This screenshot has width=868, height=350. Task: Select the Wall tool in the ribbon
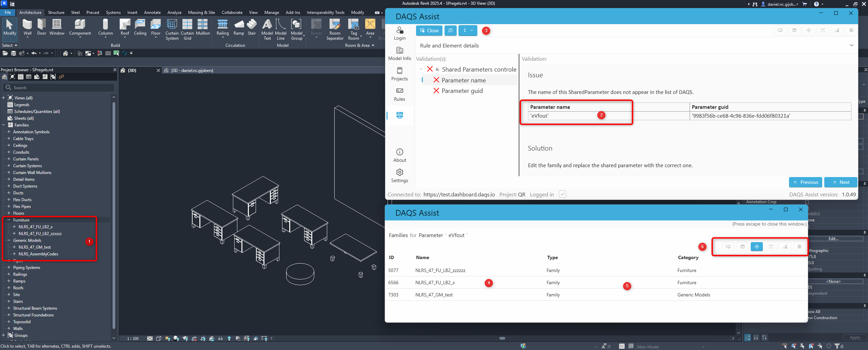[x=27, y=27]
